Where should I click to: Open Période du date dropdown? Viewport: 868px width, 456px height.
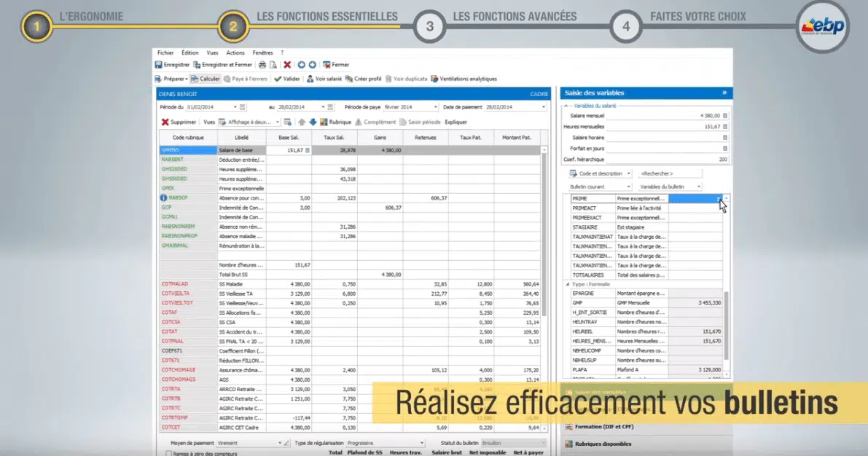(x=235, y=107)
